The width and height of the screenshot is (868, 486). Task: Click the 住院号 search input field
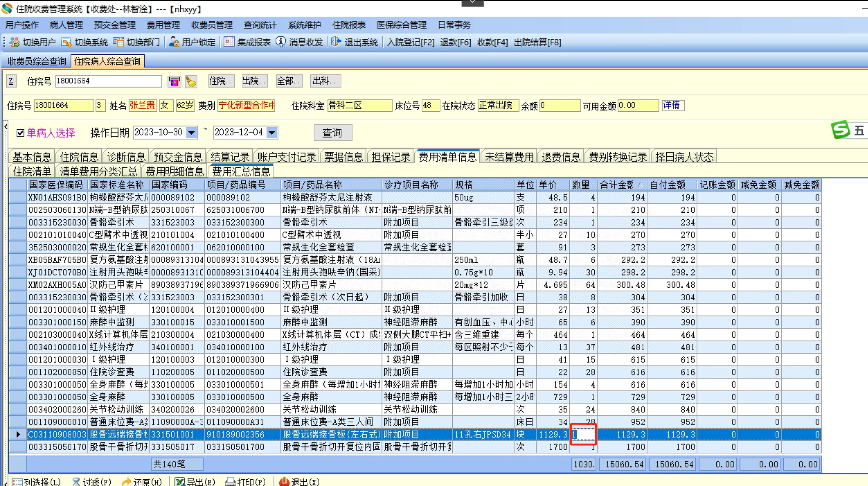click(108, 81)
